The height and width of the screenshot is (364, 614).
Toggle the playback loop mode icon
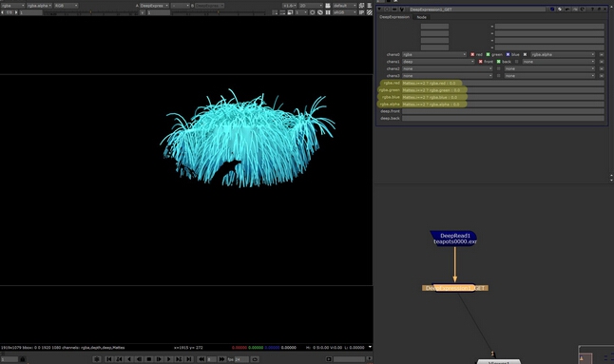coord(255,359)
